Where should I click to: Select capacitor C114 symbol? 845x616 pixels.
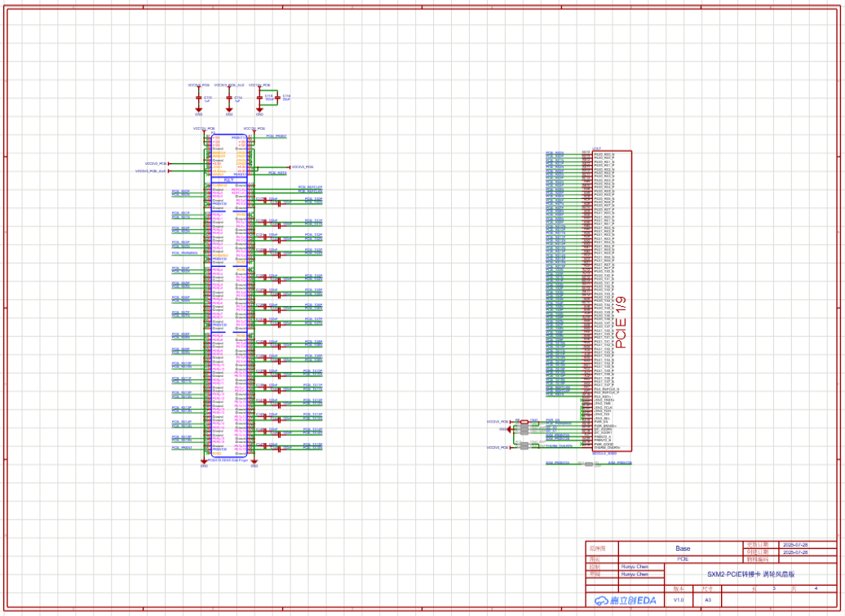point(228,98)
